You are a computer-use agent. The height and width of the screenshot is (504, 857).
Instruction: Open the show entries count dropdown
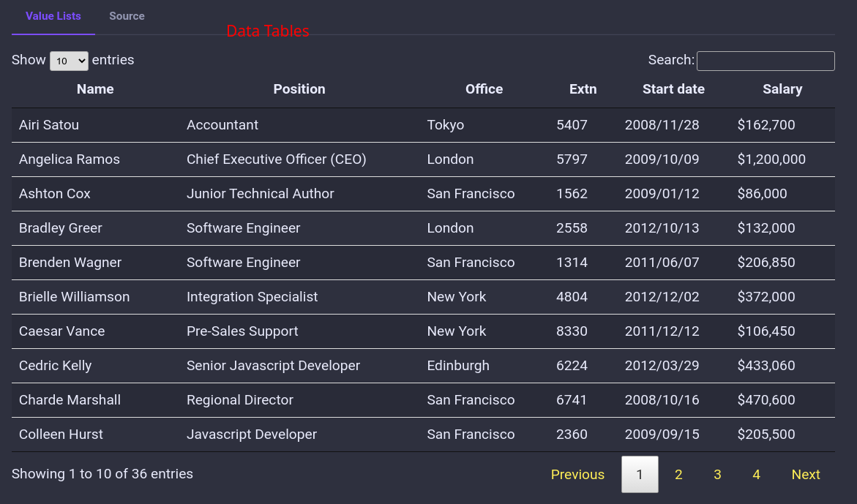69,61
